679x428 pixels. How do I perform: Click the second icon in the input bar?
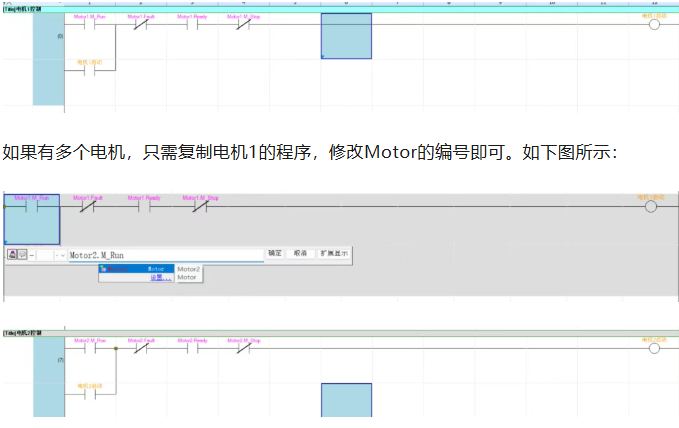click(x=23, y=255)
